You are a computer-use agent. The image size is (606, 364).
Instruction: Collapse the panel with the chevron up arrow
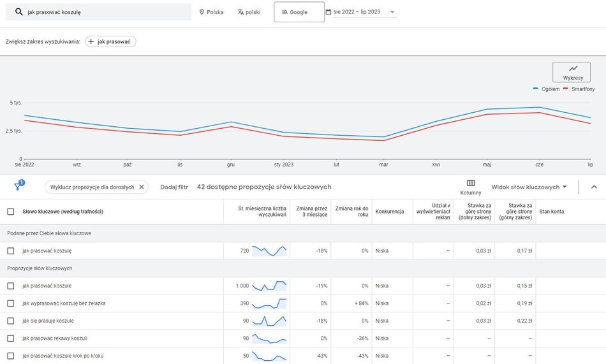594,187
